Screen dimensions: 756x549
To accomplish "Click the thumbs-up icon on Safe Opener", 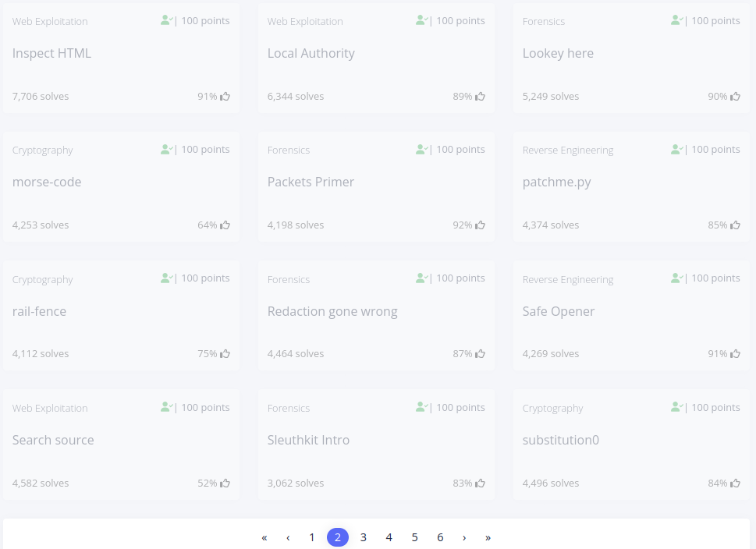I will [x=735, y=354].
